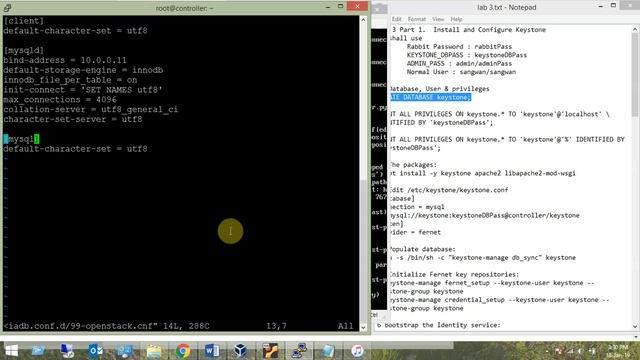Viewport: 640px width, 360px height.
Task: Open Notepad Format menu
Action: [x=416, y=19]
